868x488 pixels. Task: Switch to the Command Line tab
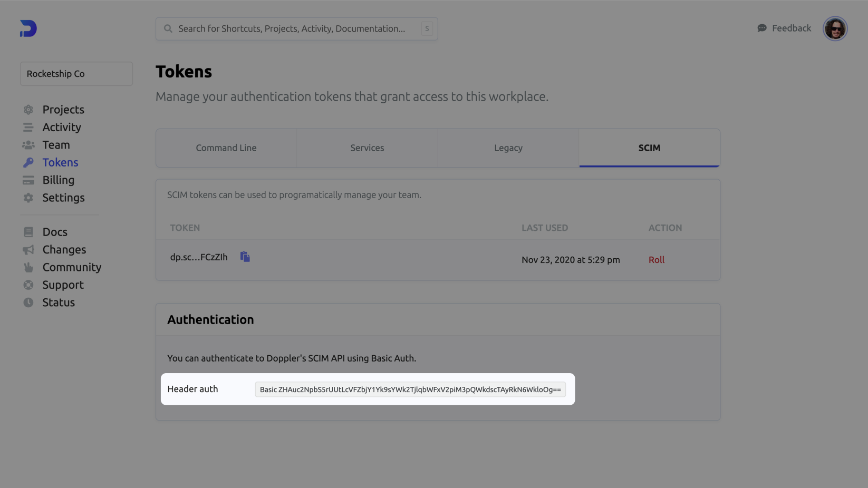coord(226,148)
